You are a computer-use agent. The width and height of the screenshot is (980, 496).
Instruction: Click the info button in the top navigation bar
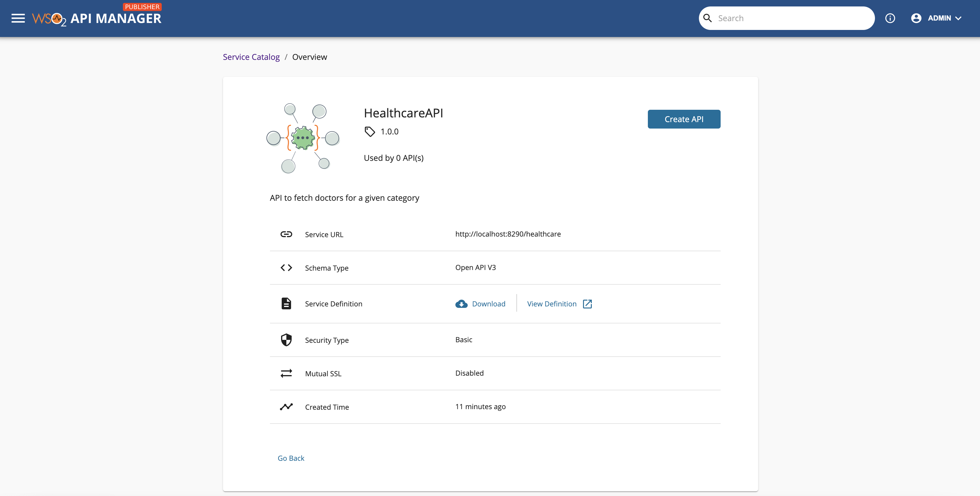pos(890,18)
